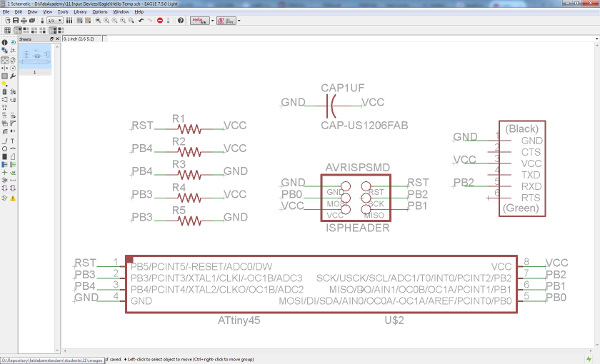Click the Save icon in toolbar

tap(16, 20)
